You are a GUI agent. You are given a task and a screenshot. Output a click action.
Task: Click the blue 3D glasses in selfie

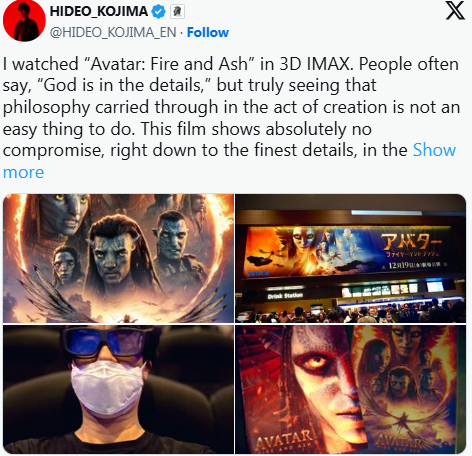click(x=109, y=344)
